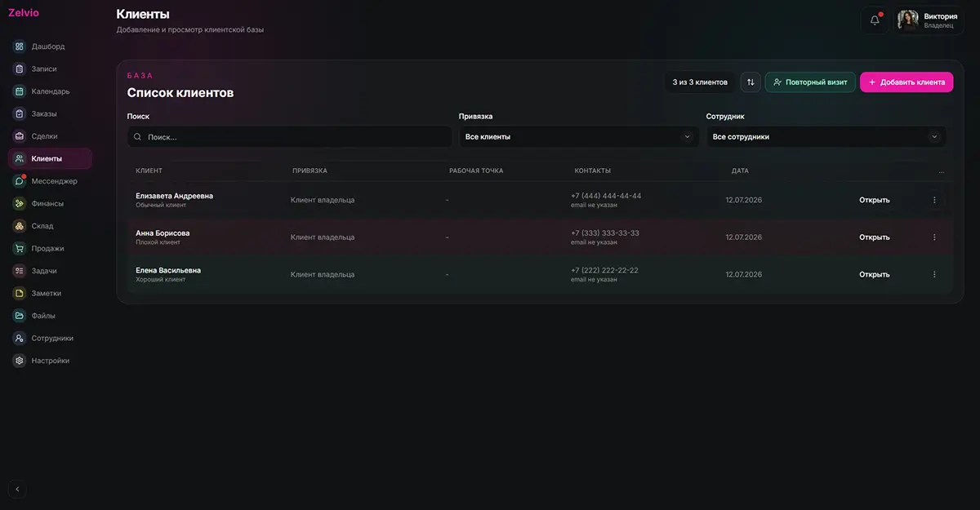Screen dimensions: 980x510
Task: Open the Финансы section
Action: tap(50, 203)
